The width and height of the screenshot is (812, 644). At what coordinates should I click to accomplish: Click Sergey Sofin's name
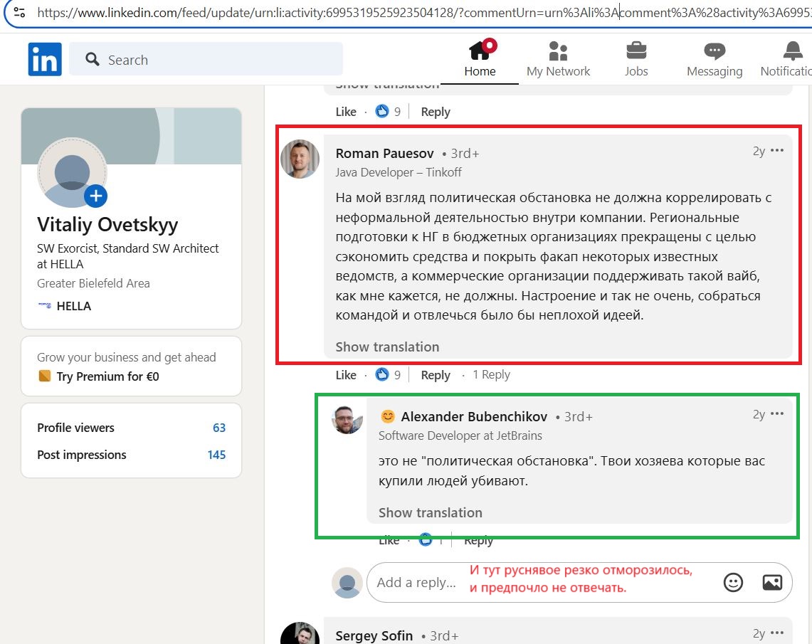(374, 635)
